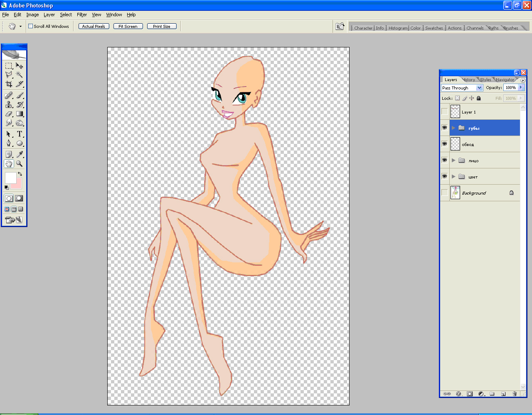532x415 pixels.
Task: Show the Background layer visibility box
Action: point(445,193)
